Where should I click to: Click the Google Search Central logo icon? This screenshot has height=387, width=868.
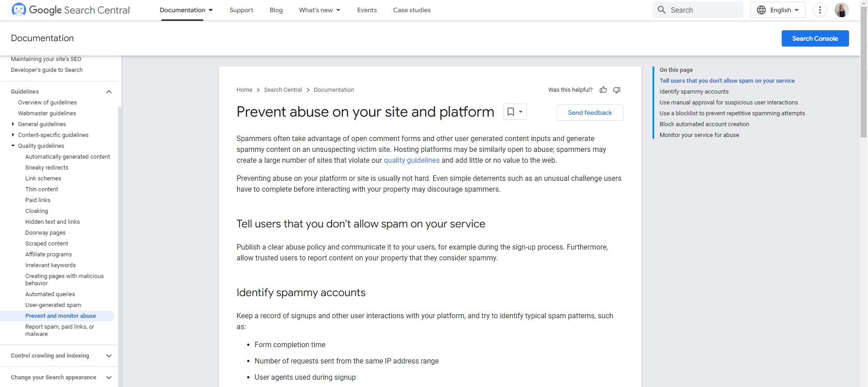tap(19, 9)
